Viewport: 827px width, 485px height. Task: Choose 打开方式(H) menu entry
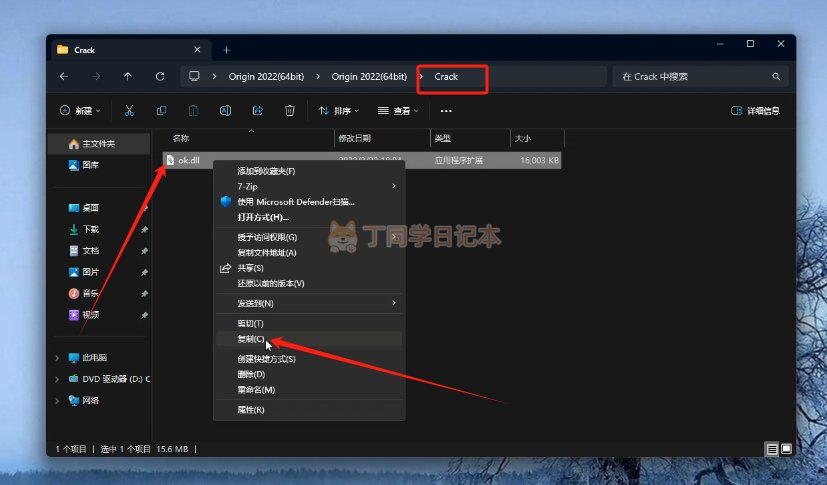point(309,217)
